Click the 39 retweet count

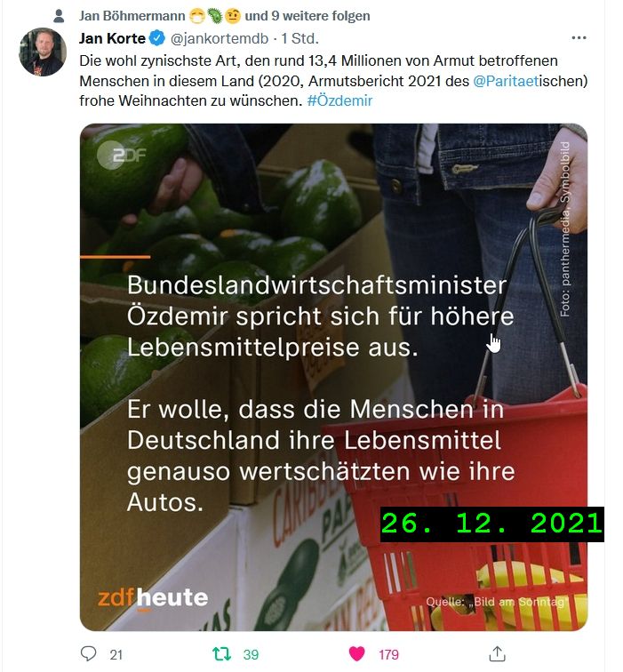point(251,655)
